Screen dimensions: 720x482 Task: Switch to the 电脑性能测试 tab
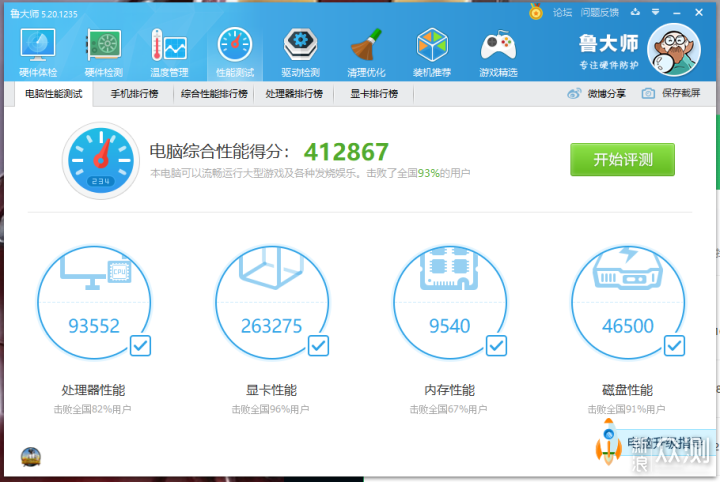point(54,94)
